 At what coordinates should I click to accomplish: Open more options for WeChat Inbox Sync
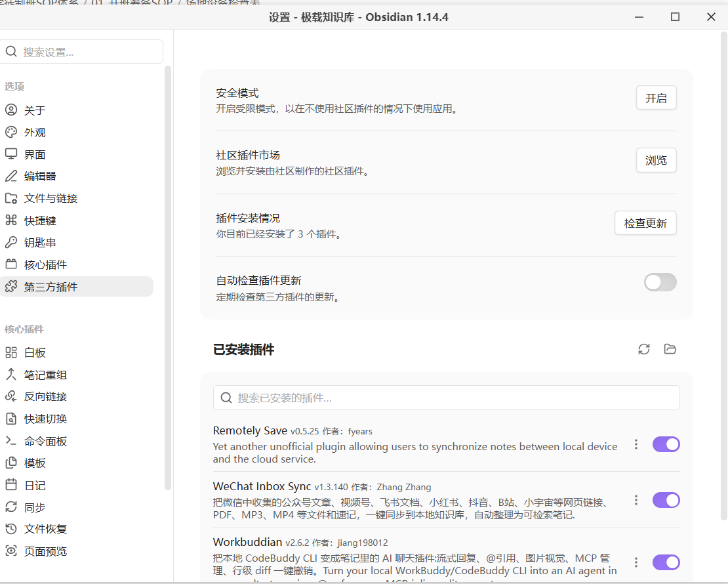tap(636, 501)
